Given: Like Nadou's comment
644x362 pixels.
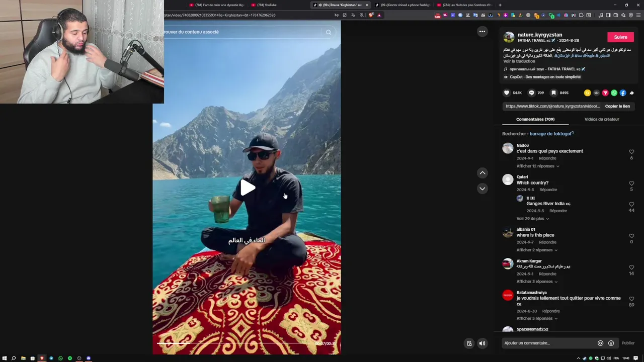Looking at the screenshot, I should point(631,152).
